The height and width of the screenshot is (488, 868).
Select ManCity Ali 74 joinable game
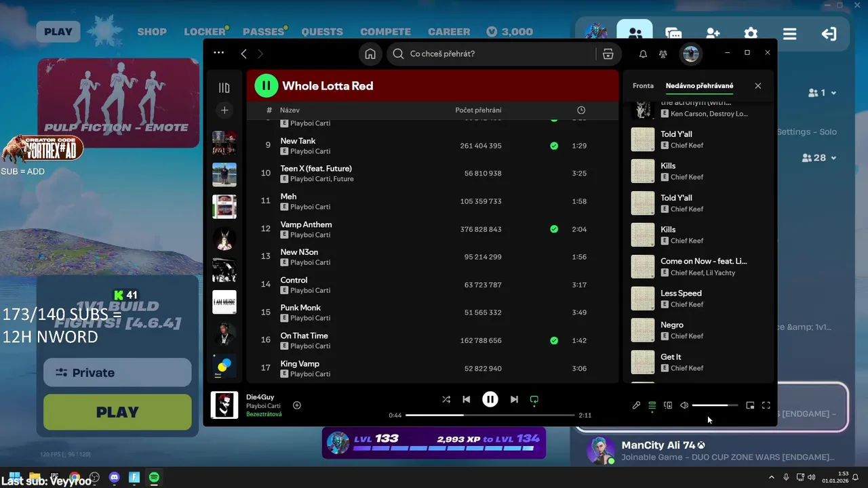coord(712,451)
